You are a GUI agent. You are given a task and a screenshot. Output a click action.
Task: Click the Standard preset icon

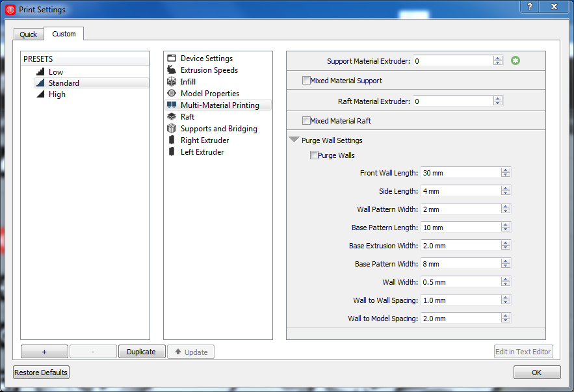[x=41, y=83]
